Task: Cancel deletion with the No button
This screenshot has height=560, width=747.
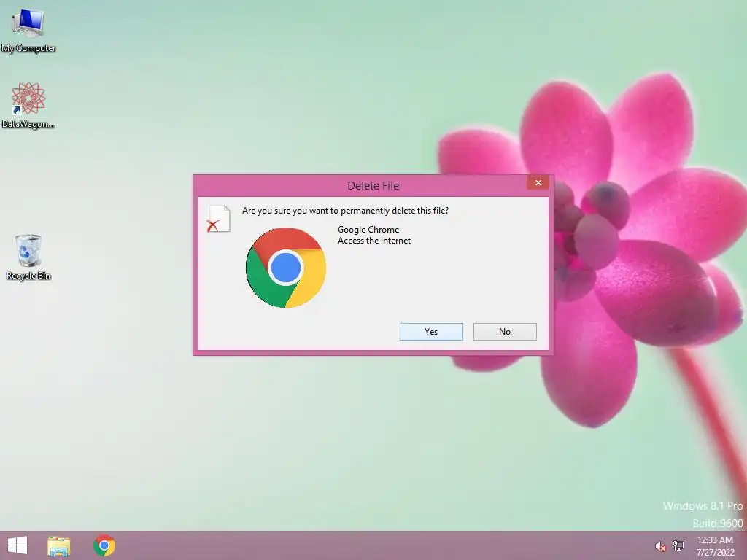Action: coord(505,332)
